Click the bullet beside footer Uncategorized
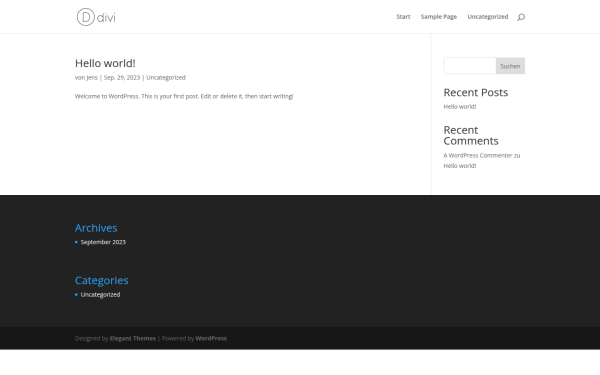This screenshot has height=375, width=600. 77,295
